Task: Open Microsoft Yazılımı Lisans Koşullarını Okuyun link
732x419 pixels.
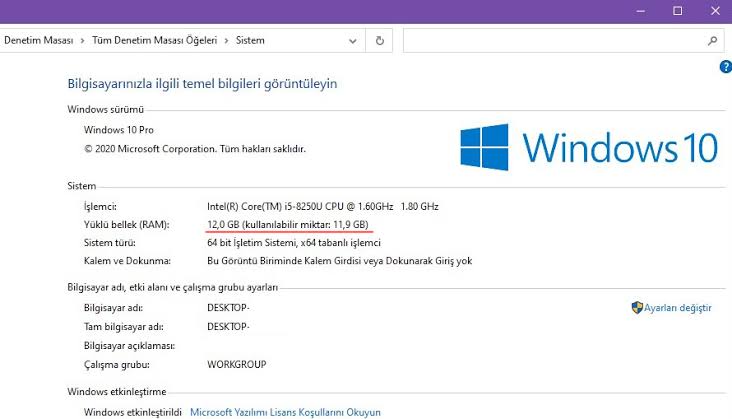Action: pyautogui.click(x=285, y=412)
